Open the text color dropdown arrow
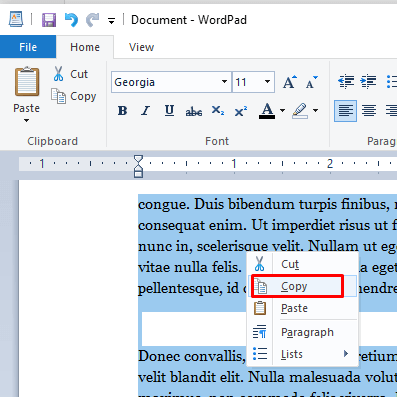This screenshot has width=397, height=397. click(x=282, y=111)
